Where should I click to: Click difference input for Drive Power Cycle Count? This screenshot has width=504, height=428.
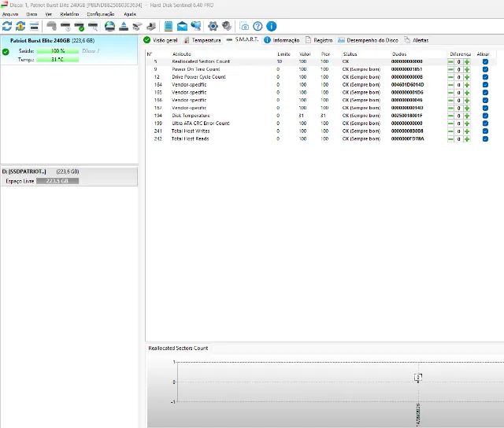point(458,77)
